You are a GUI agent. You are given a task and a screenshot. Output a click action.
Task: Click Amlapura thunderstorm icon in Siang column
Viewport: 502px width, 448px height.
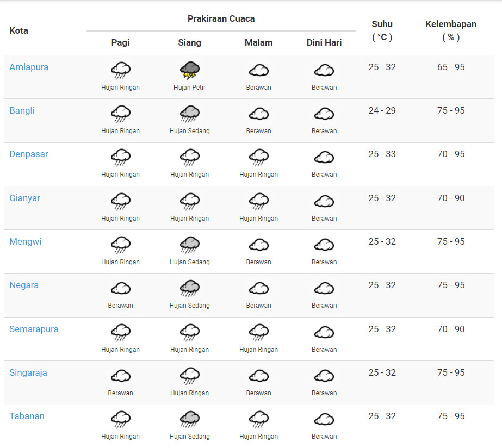pos(189,70)
